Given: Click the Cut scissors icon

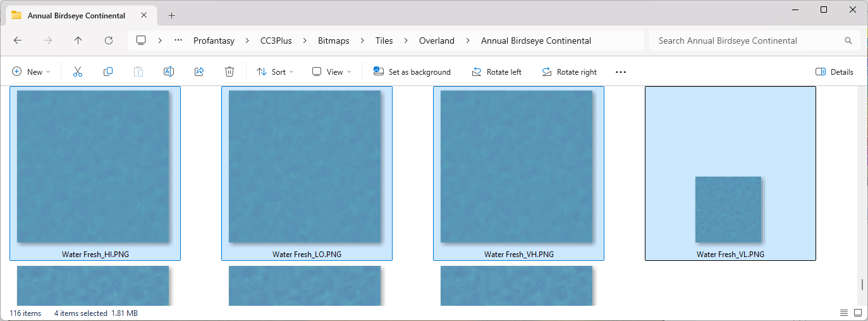Looking at the screenshot, I should (78, 72).
